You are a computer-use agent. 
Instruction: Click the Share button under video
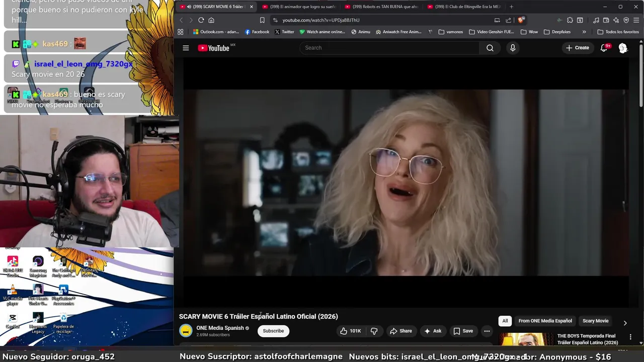tap(400, 331)
